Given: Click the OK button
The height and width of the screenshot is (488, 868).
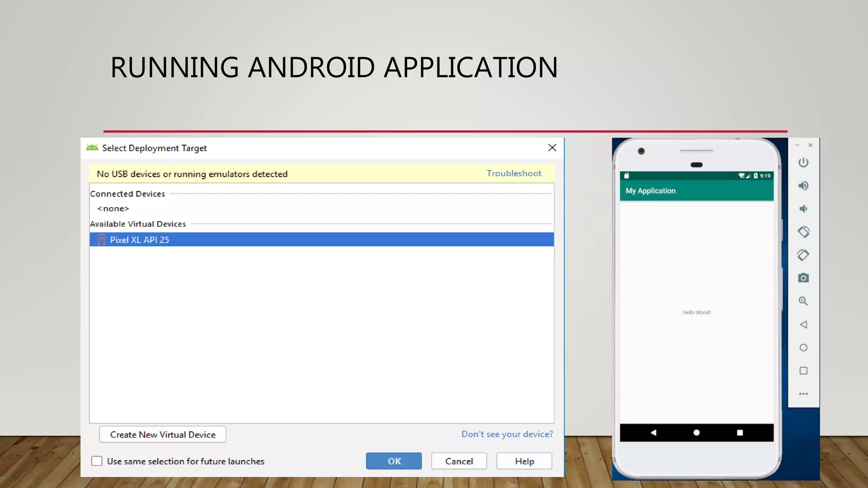Looking at the screenshot, I should [x=394, y=461].
